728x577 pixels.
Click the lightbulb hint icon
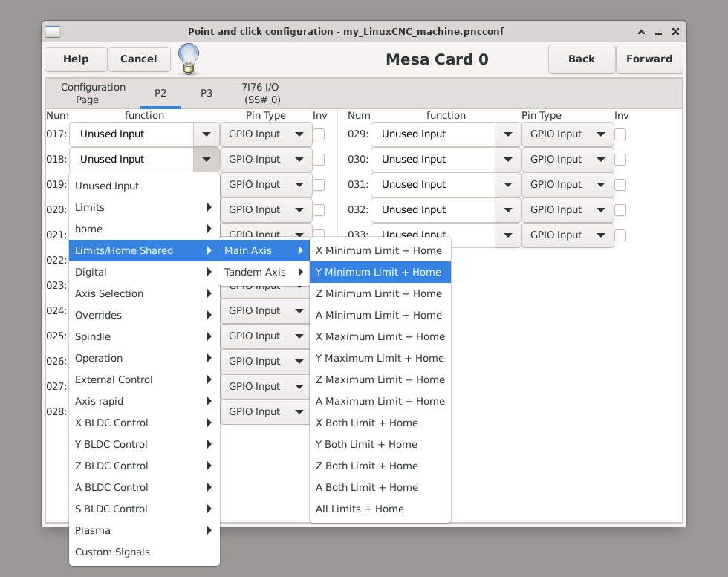(189, 59)
